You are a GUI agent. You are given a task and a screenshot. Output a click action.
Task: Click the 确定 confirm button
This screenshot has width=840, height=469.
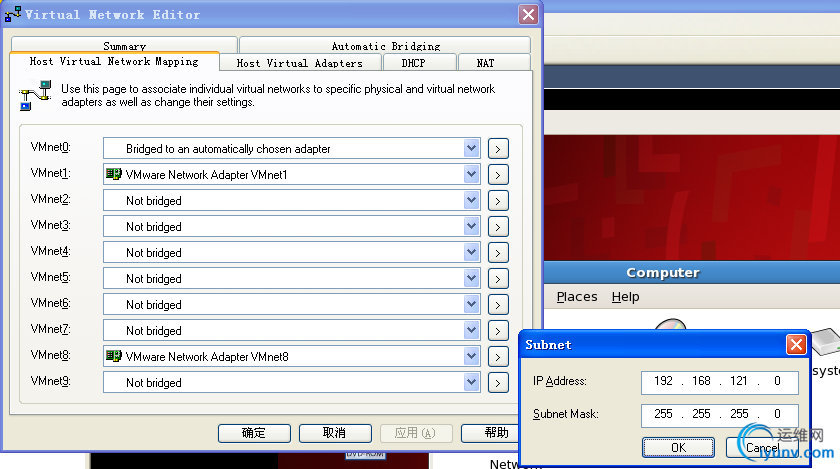[254, 433]
